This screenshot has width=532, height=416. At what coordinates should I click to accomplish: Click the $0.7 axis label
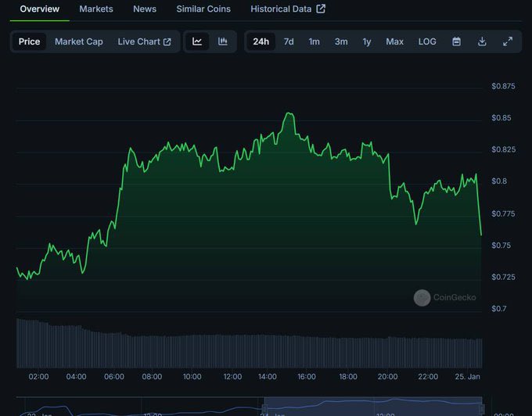click(x=499, y=309)
